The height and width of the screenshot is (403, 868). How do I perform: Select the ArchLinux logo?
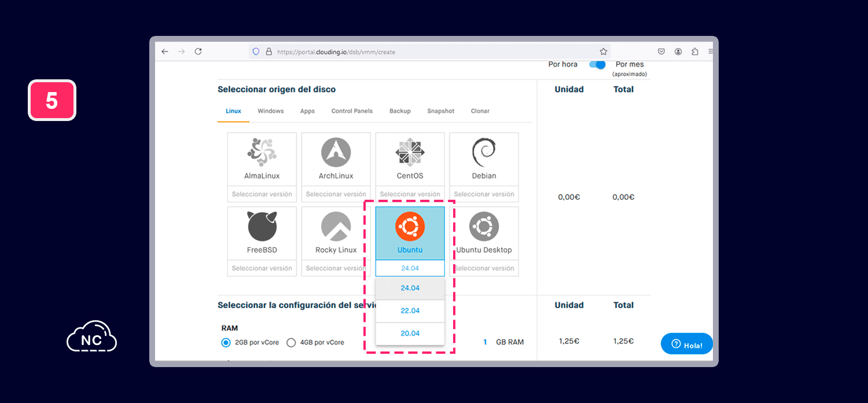[x=336, y=152]
